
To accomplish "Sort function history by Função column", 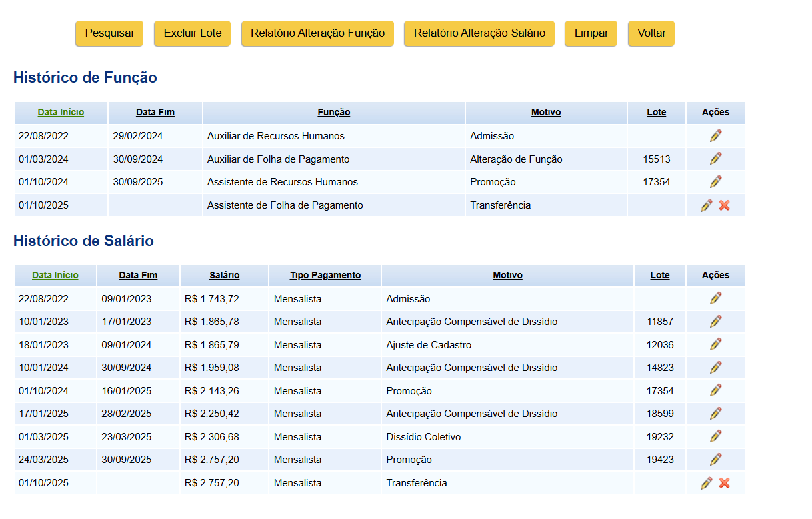I will point(334,112).
